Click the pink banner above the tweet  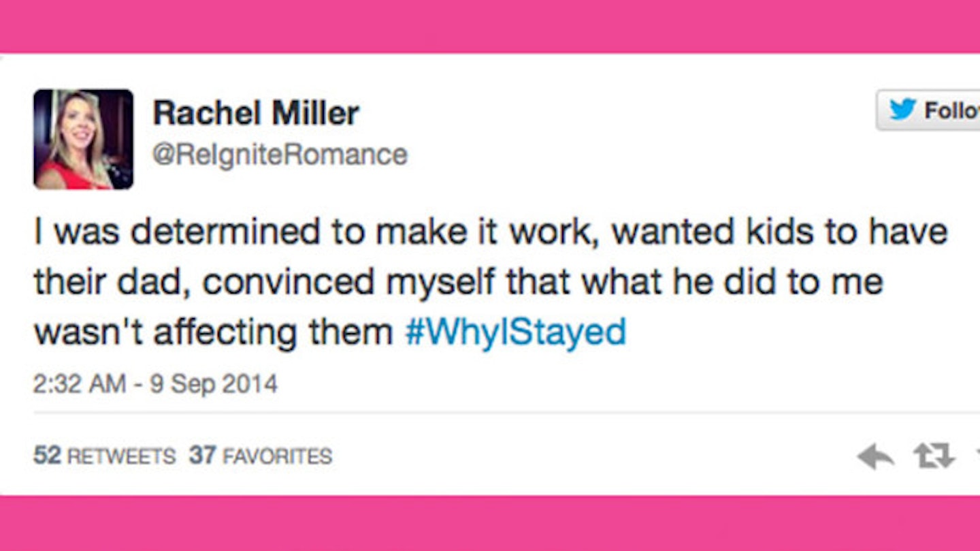(x=490, y=26)
